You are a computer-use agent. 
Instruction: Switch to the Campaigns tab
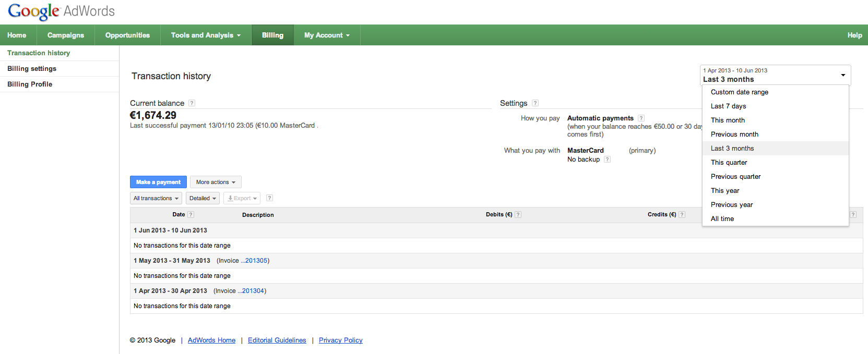(x=66, y=35)
